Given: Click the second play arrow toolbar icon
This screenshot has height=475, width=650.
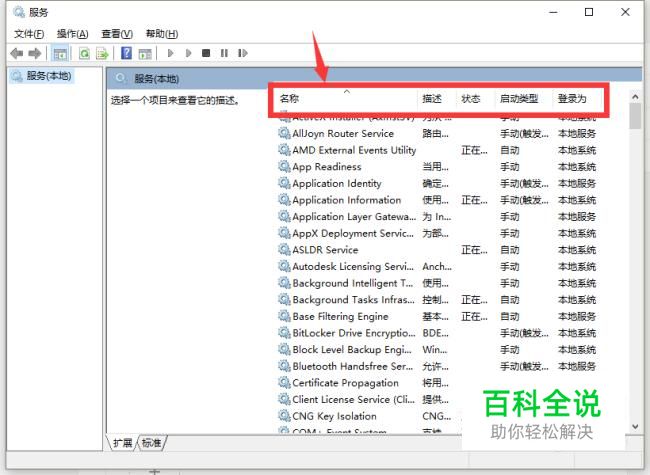Looking at the screenshot, I should (x=189, y=53).
